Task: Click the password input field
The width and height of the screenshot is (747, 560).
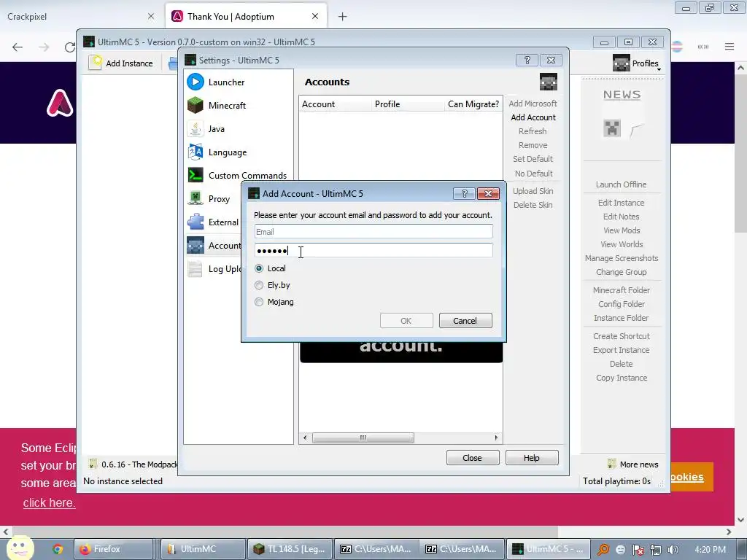Action: click(x=373, y=251)
